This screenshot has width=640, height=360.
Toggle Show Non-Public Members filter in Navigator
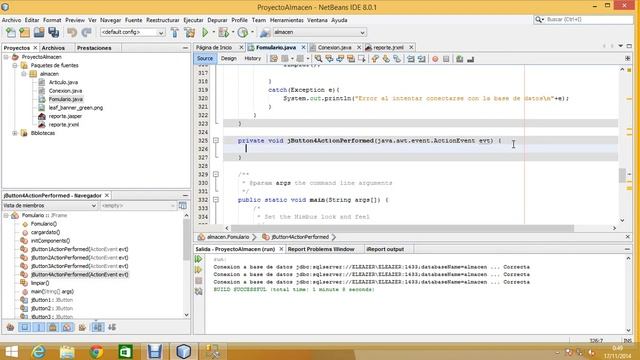click(53, 327)
